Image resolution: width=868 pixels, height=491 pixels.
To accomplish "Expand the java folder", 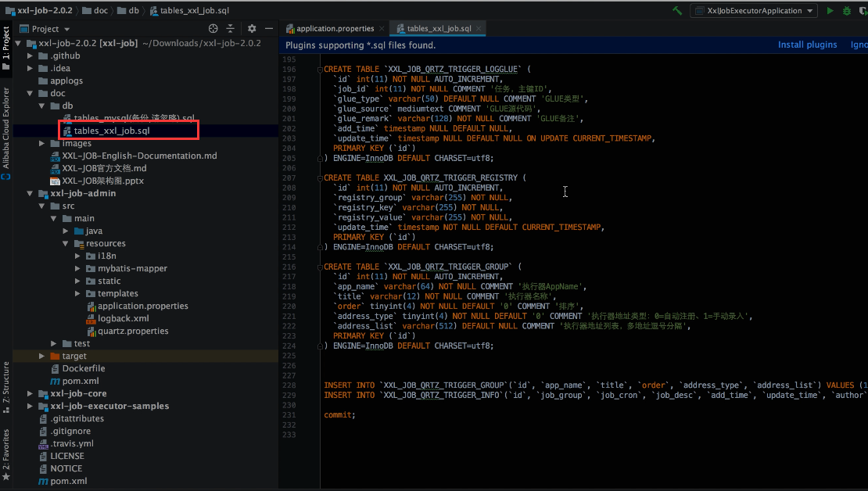I will tap(66, 231).
